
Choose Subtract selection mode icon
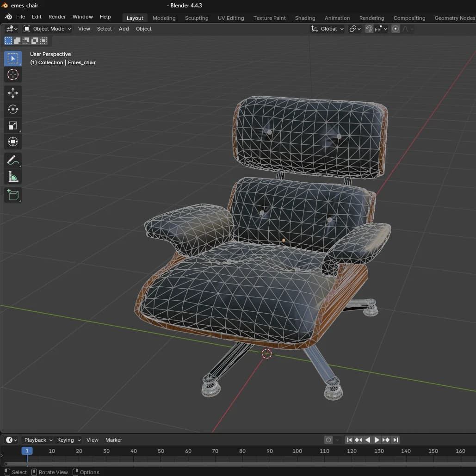click(26, 41)
